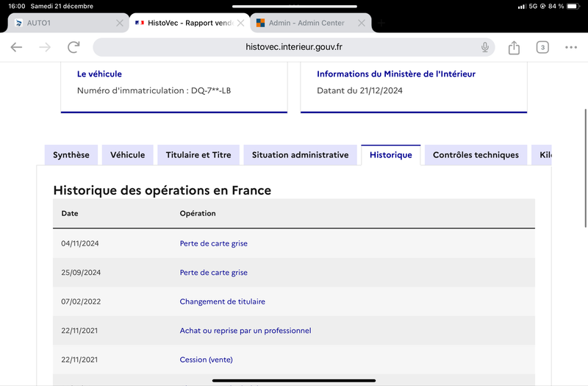588x386 pixels.
Task: Click the date 25/09/2024
Action: click(x=81, y=272)
